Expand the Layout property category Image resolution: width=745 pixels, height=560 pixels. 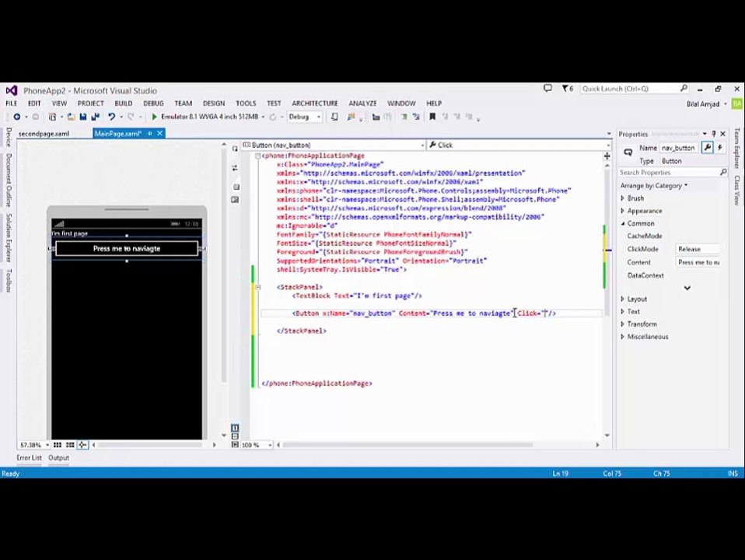622,299
